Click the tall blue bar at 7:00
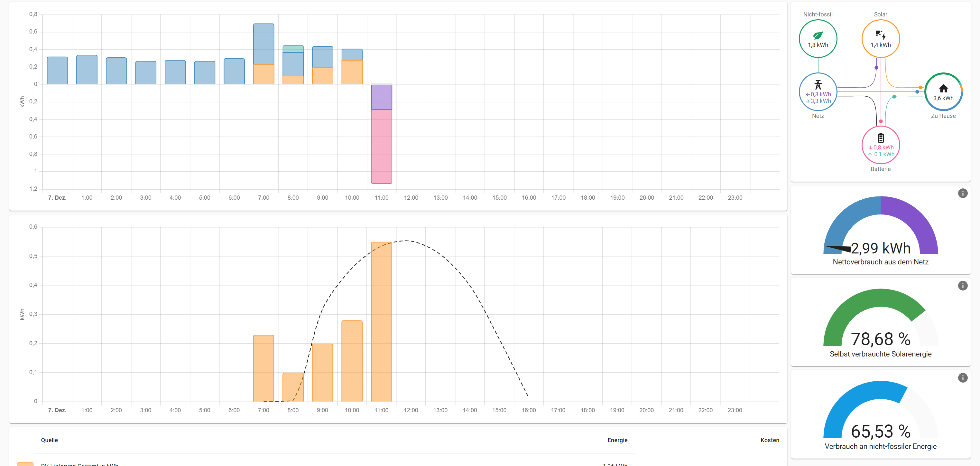 point(263,44)
